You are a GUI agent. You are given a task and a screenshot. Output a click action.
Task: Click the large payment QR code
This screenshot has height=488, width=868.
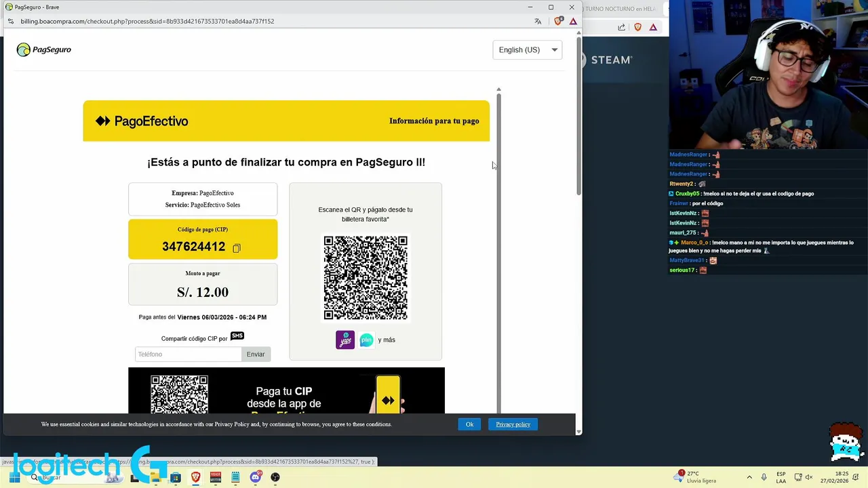[366, 278]
